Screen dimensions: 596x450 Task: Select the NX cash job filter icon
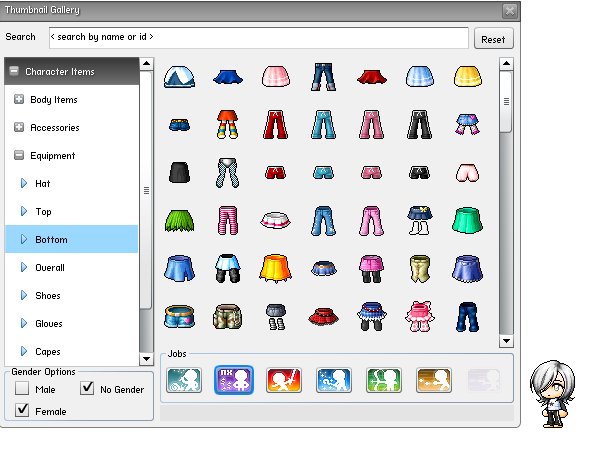pyautogui.click(x=234, y=380)
